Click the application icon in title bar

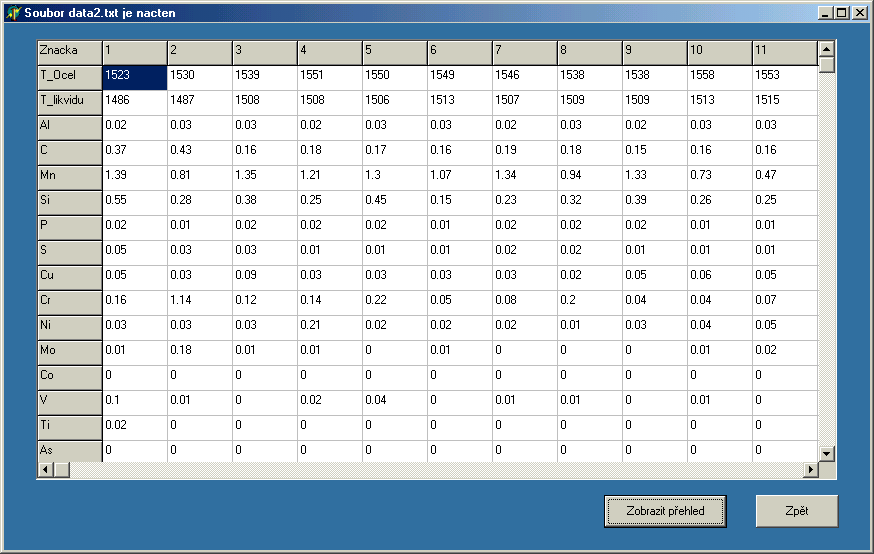[13, 12]
